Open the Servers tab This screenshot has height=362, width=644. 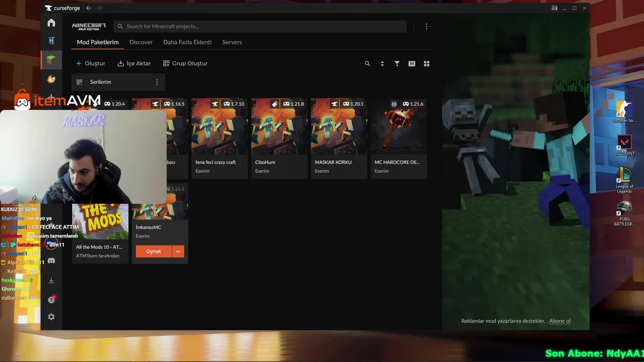pyautogui.click(x=232, y=42)
